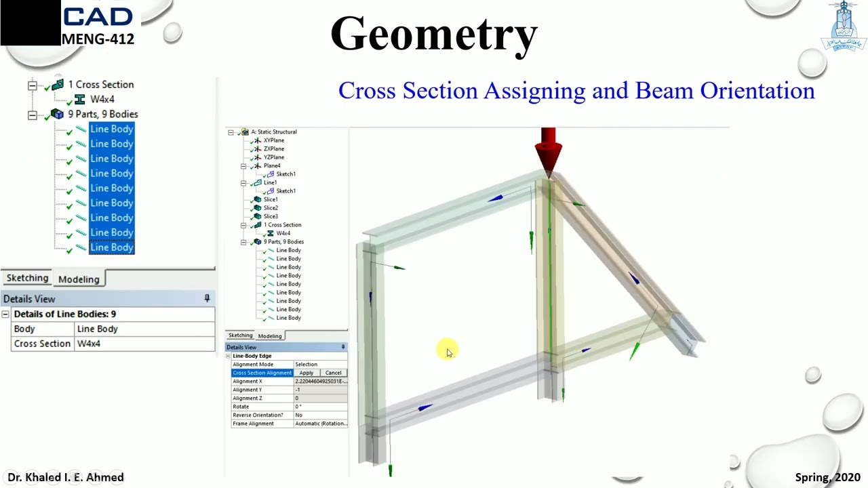The image size is (868, 488).
Task: Click the Alignment X value field
Action: [x=320, y=381]
